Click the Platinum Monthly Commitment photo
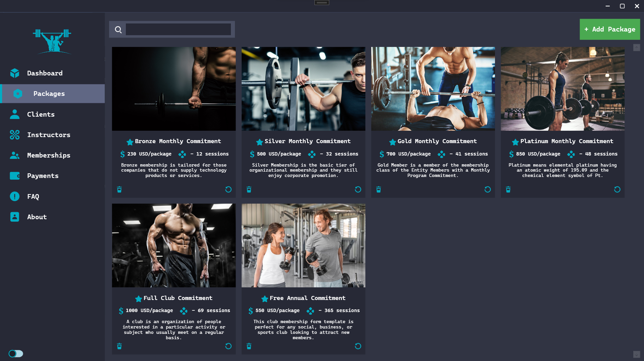 [x=562, y=89]
